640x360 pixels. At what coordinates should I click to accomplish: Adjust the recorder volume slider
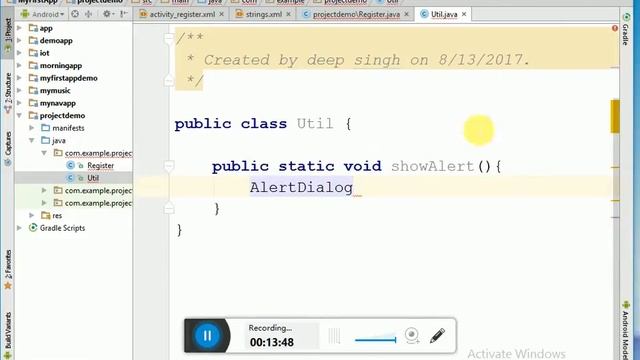click(376, 339)
